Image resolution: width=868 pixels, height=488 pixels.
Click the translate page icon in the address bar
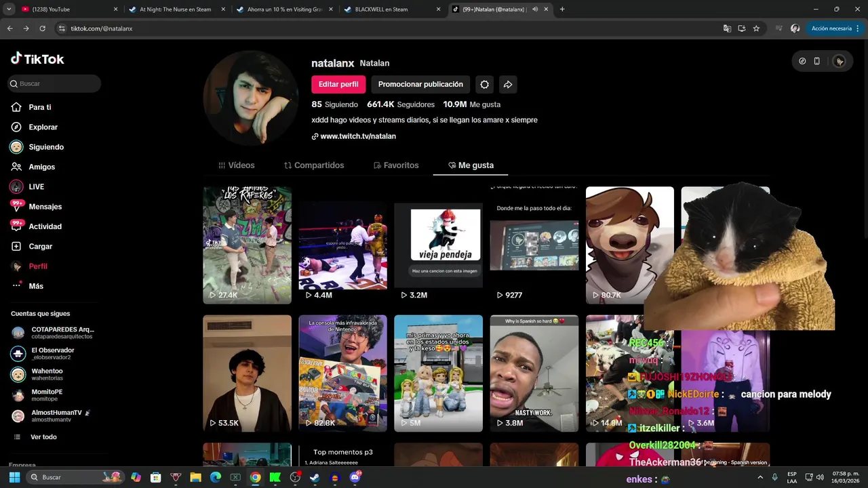click(727, 28)
